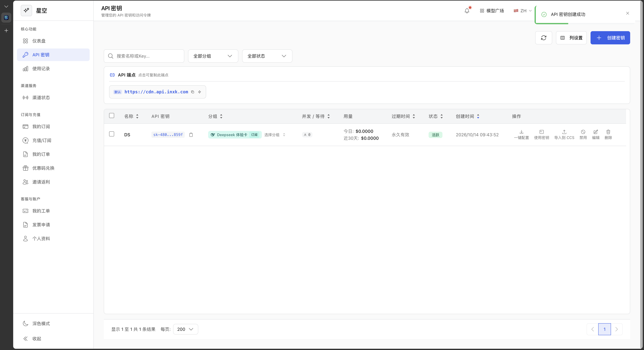Open the 全部分组 dropdown
Screen dimensions: 644x350
pos(213,56)
